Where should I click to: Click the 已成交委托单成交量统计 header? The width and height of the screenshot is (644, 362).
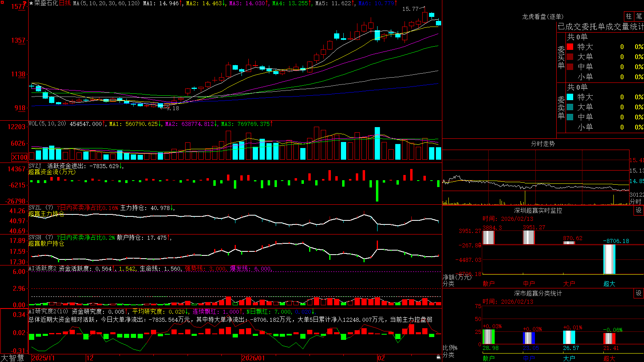(x=601, y=27)
